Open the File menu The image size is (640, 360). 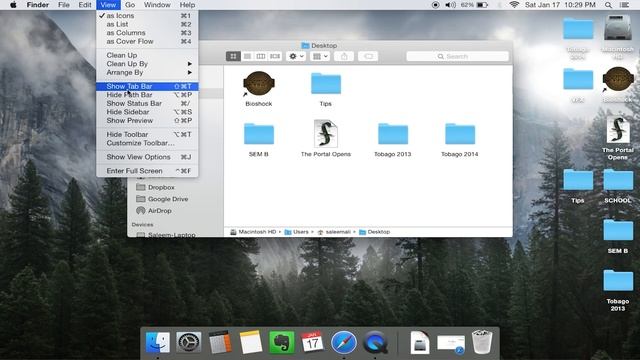[x=64, y=5]
